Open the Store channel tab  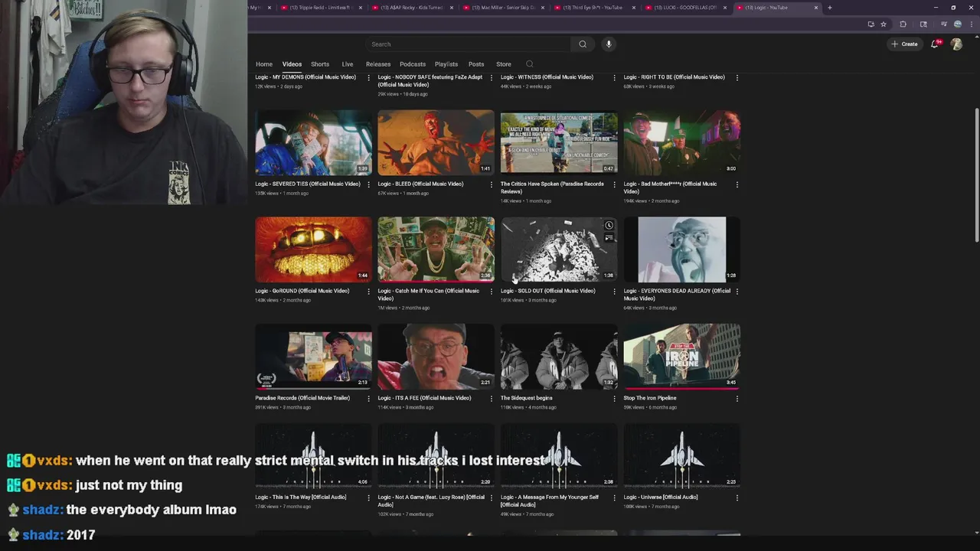(504, 64)
